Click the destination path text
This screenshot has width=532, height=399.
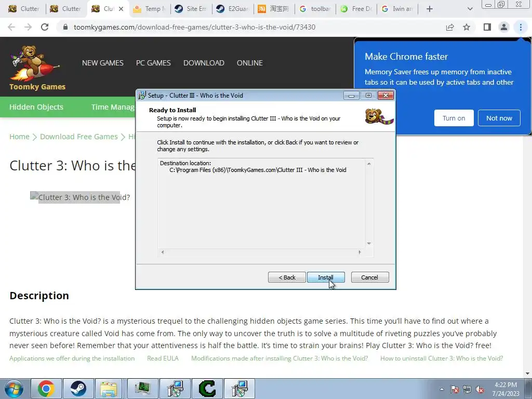(258, 170)
